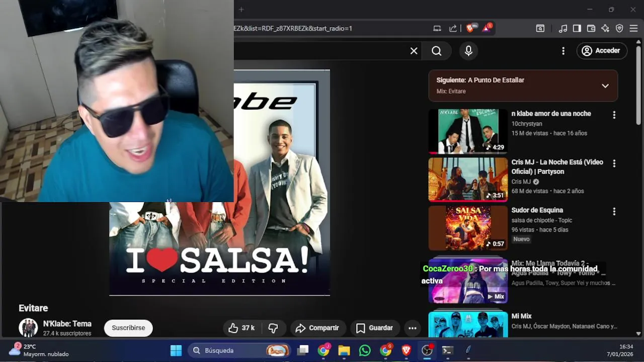
Task: Click the YouTube search magnifier button
Action: tap(437, 51)
